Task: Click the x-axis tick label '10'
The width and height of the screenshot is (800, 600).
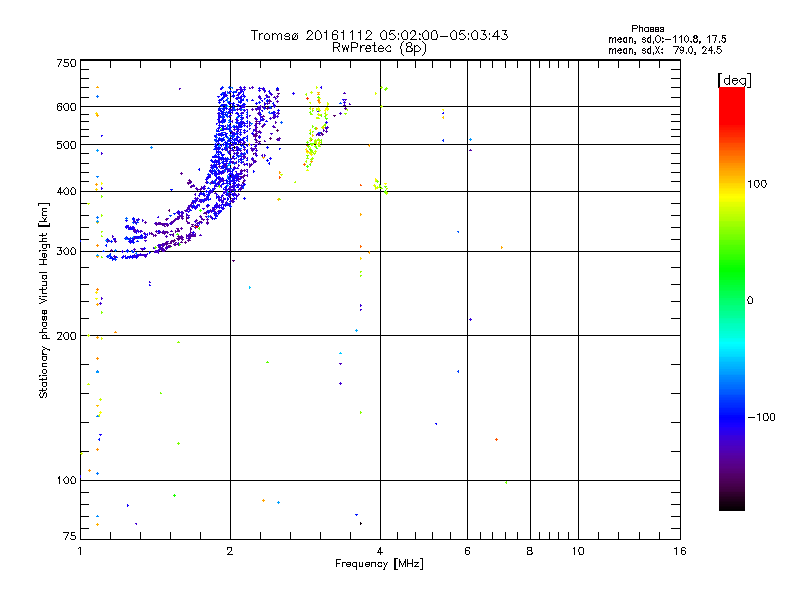Action: click(578, 551)
